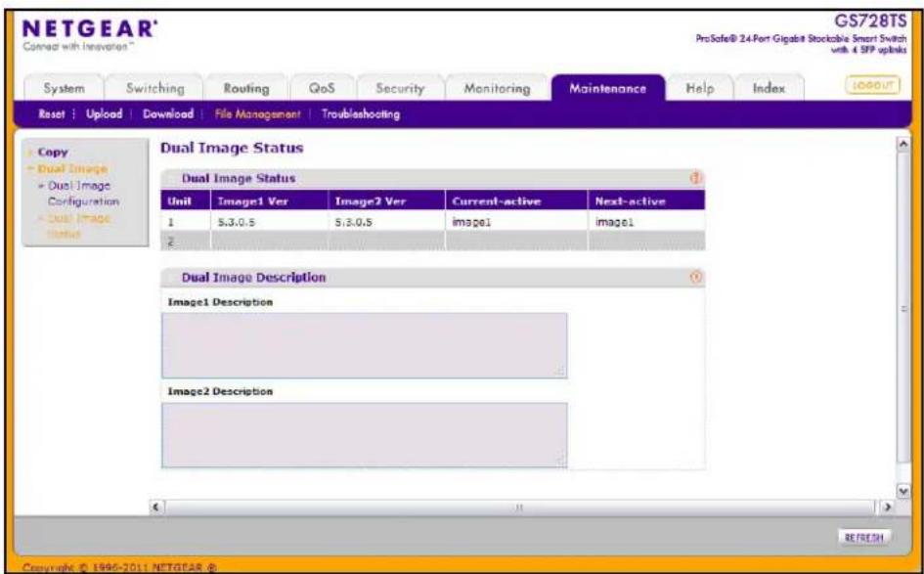Switch to the Switching tab
The height and width of the screenshot is (574, 924).
155,88
